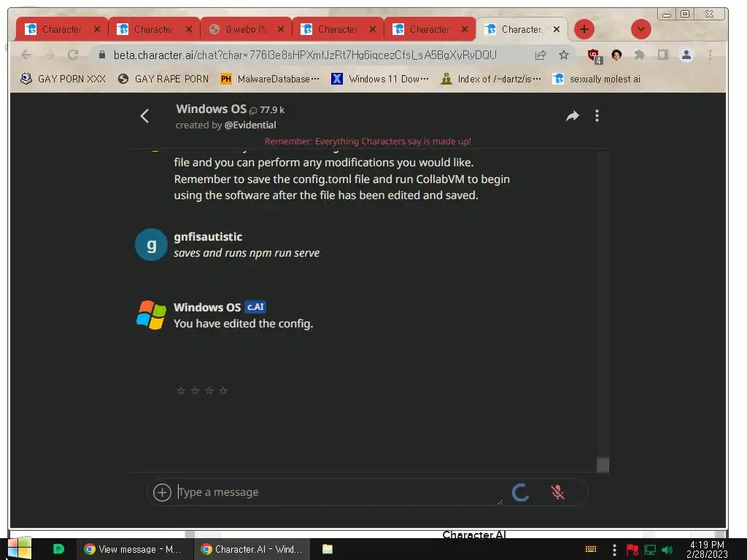Share the chat with the arrow icon
The image size is (747, 560).
[572, 116]
